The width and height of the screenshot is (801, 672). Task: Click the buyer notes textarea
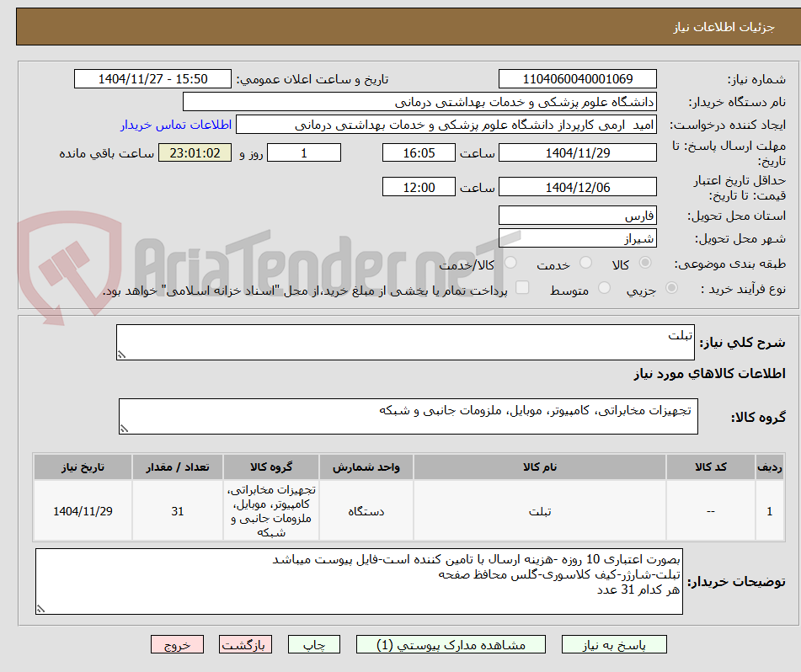point(359,582)
